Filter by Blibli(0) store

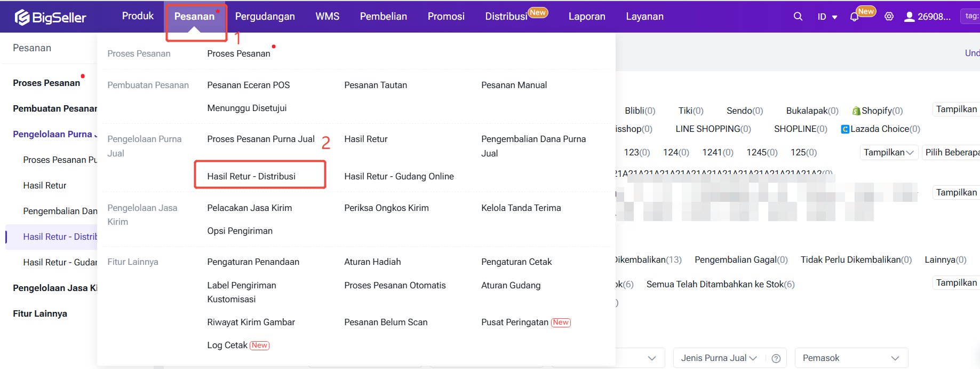[x=640, y=111]
